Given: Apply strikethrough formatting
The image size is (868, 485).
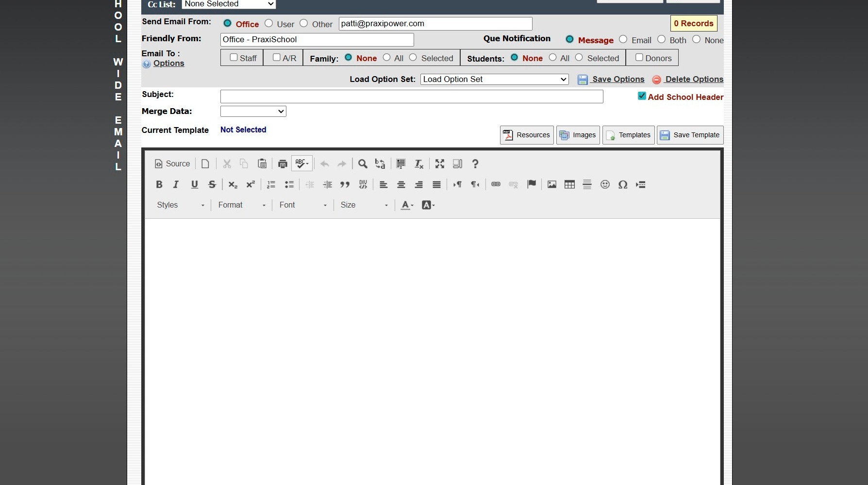Looking at the screenshot, I should coord(212,184).
